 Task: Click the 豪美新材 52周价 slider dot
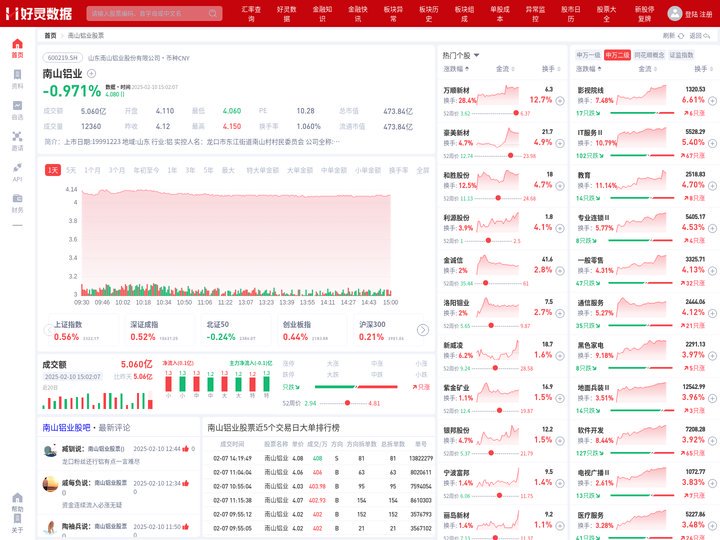coord(511,156)
